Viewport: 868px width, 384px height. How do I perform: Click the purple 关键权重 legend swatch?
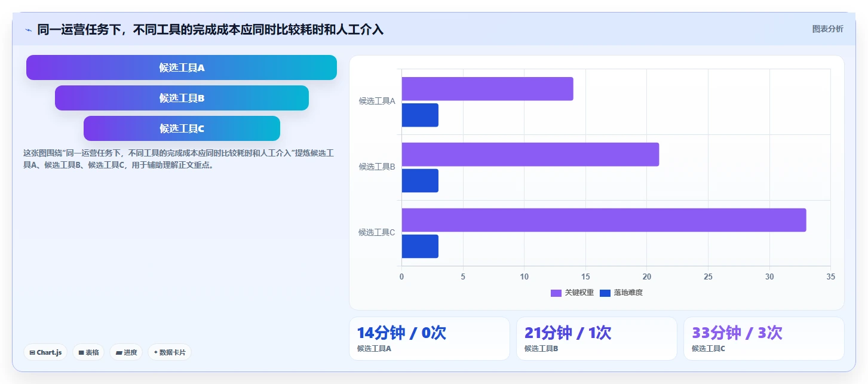[x=556, y=293]
